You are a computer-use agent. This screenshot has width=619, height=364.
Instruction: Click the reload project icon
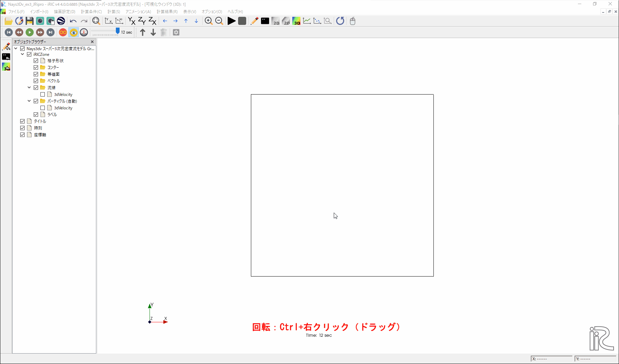(19, 21)
